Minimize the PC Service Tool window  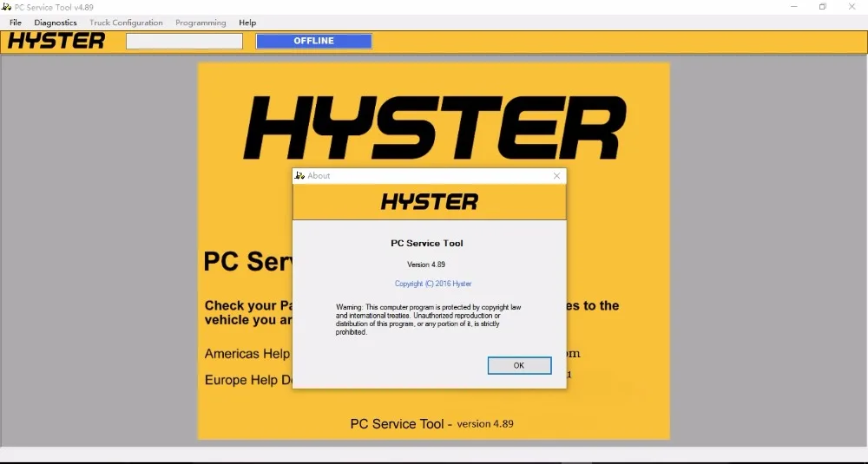coord(794,7)
